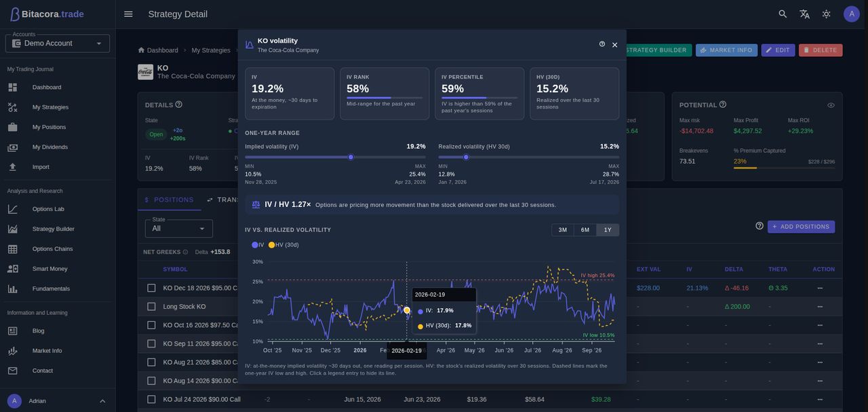This screenshot has width=868, height=412.
Task: Open actions menu for KO Dec 18 row
Action: pos(820,288)
